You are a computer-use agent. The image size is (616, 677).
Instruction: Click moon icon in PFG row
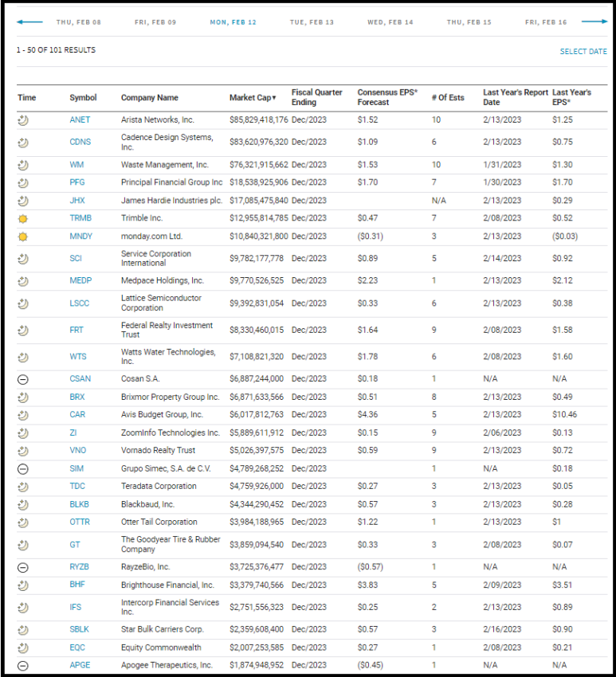click(23, 182)
